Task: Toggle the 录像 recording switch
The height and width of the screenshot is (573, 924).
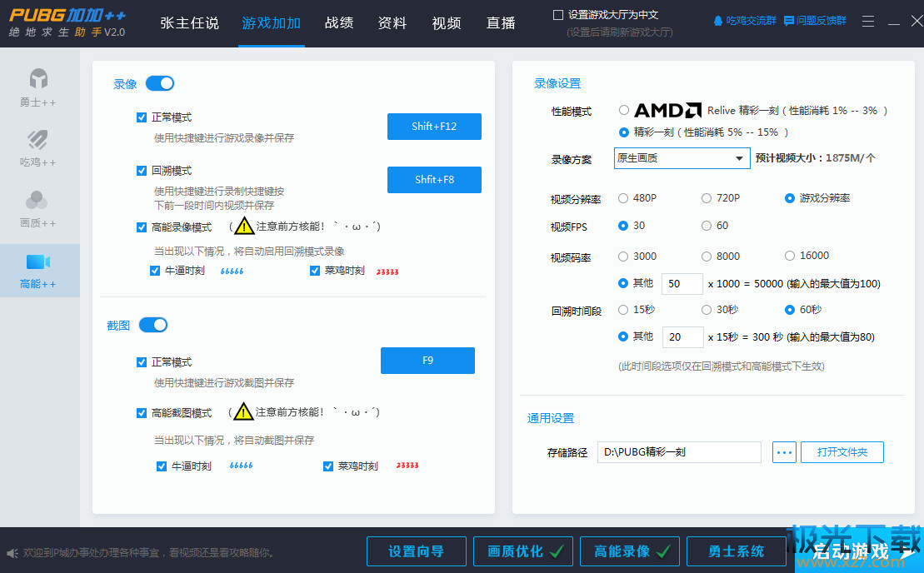Action: pyautogui.click(x=160, y=83)
